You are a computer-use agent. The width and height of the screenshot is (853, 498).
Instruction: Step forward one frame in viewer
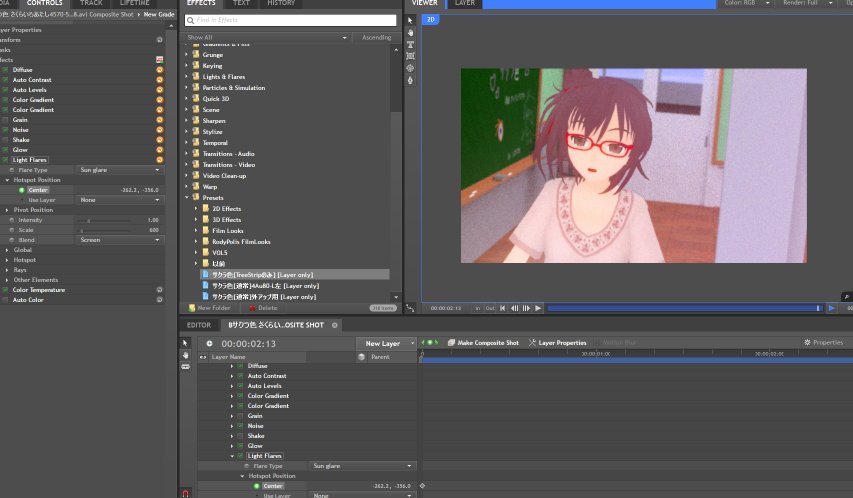click(x=526, y=308)
